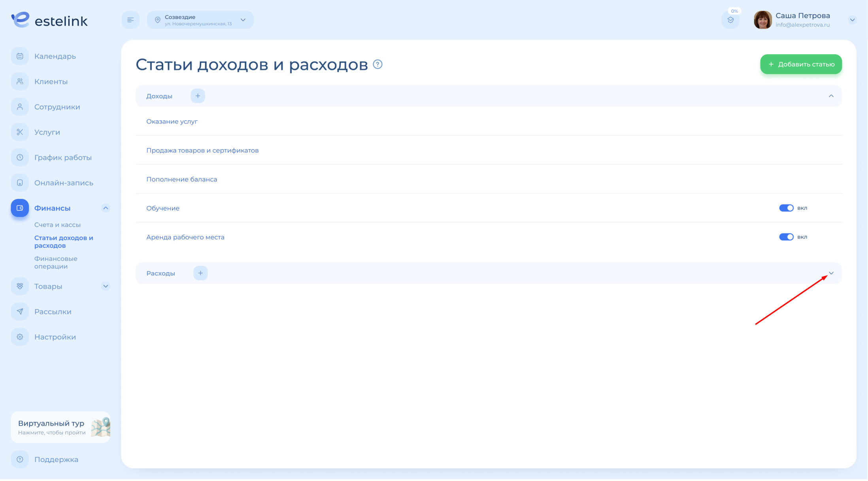Open the help icon beside page title
This screenshot has width=868, height=481.
pos(378,64)
